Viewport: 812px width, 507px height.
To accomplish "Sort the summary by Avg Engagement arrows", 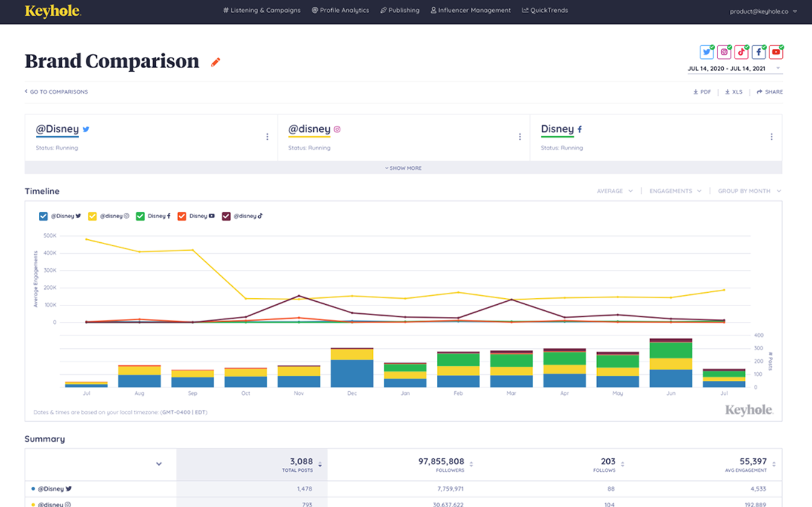I will click(774, 464).
